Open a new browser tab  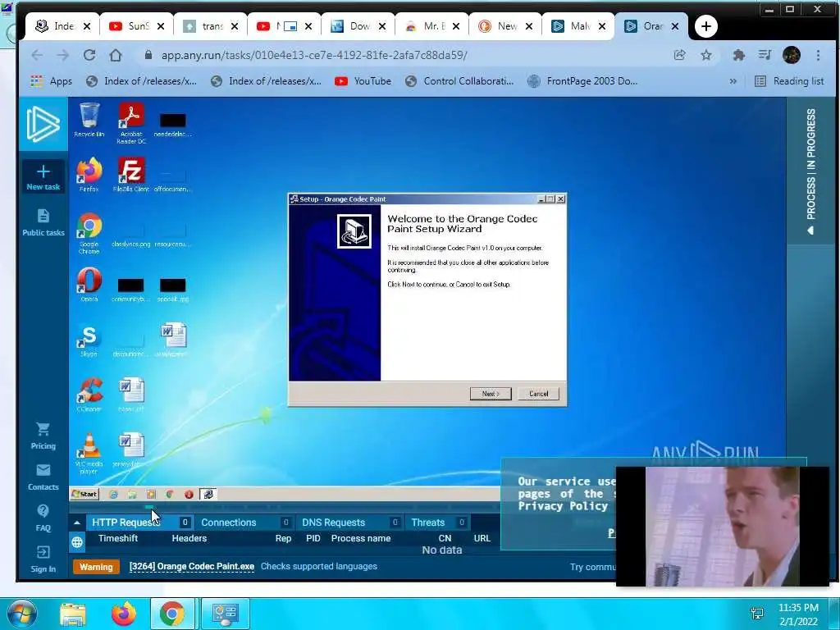(706, 26)
